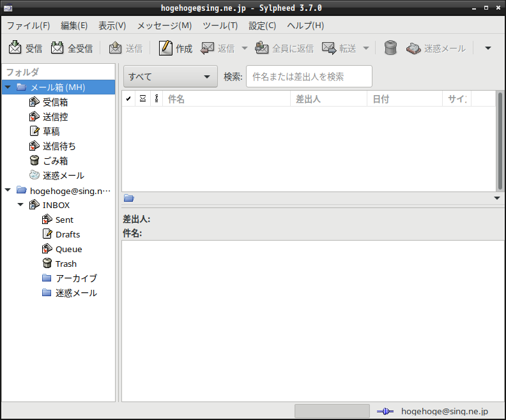
Task: Open the 転送 forward options dropdown arrow
Action: click(366, 49)
